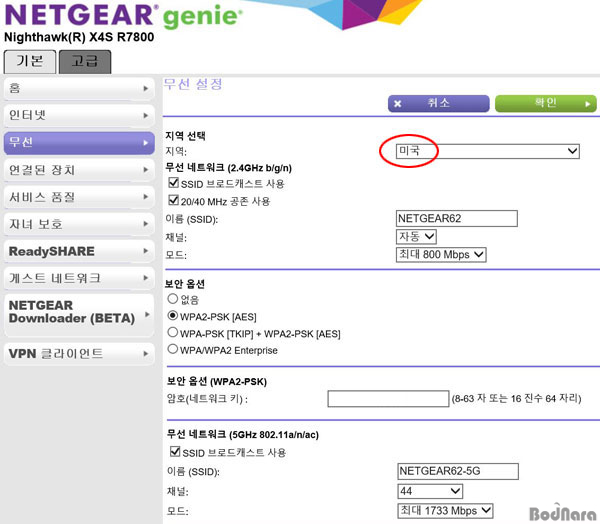
Task: Click the 무선 설정 page title
Action: (x=193, y=84)
